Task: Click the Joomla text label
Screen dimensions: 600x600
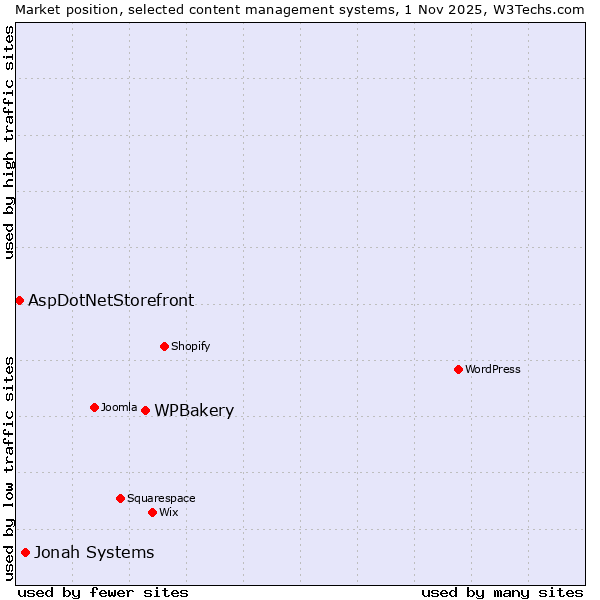Action: [x=119, y=407]
